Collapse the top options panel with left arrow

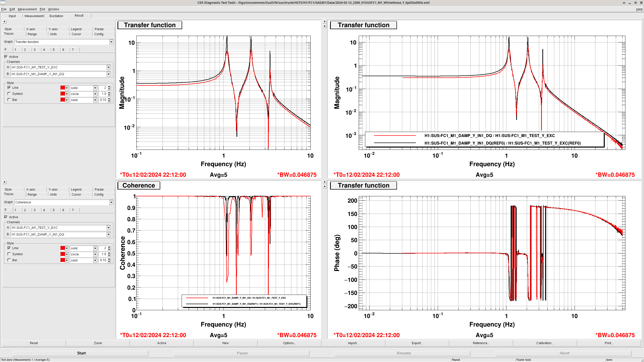(x=4, y=22)
